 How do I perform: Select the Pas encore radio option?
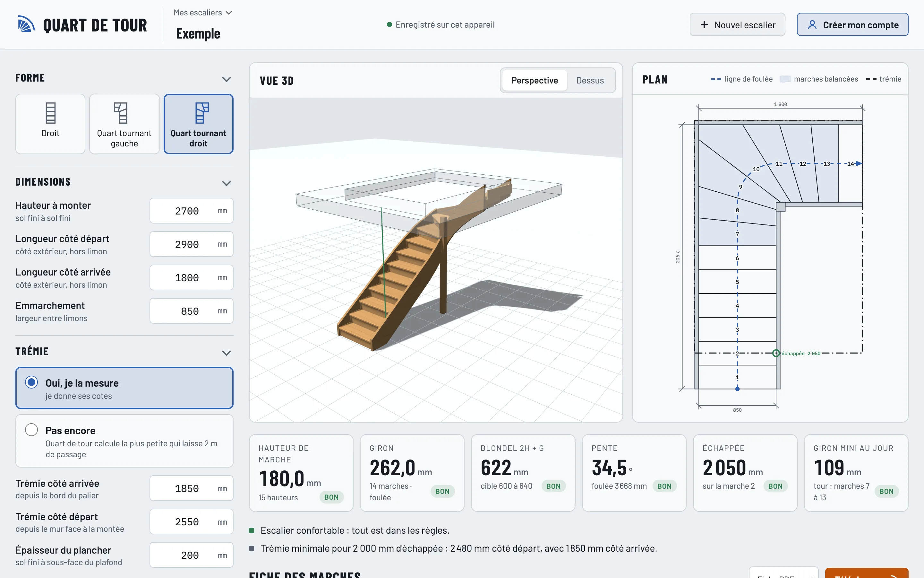(31, 430)
